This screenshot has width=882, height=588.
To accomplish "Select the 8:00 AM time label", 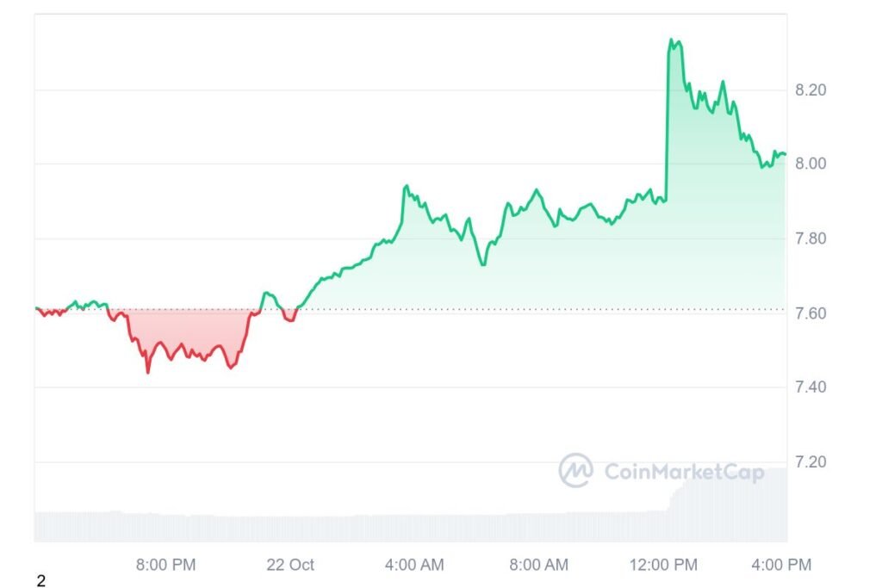I will coord(538,565).
